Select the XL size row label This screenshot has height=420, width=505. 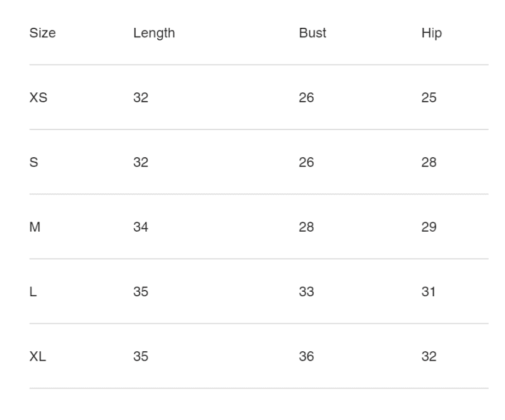(x=38, y=356)
